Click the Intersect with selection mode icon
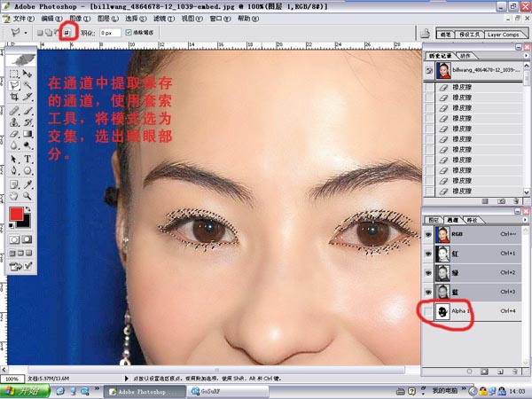 [66, 34]
